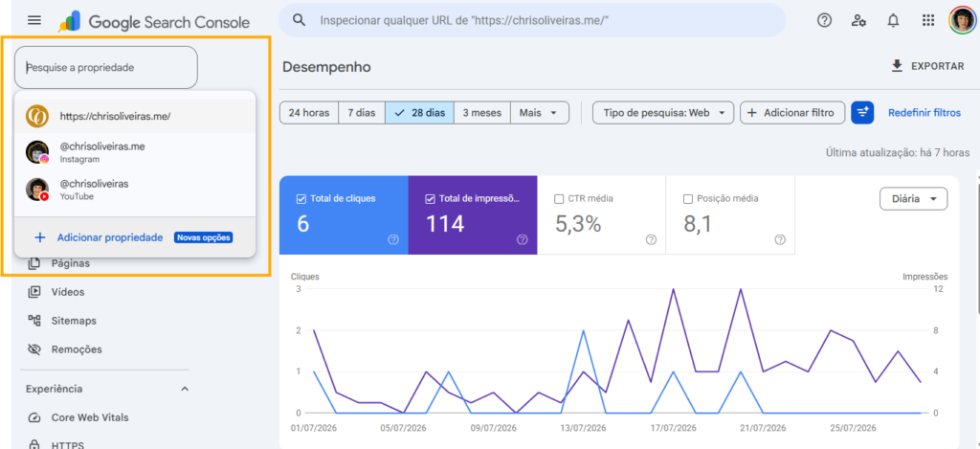This screenshot has height=449, width=980.
Task: Click the Core Web Vitals gauge icon
Action: pos(34,417)
